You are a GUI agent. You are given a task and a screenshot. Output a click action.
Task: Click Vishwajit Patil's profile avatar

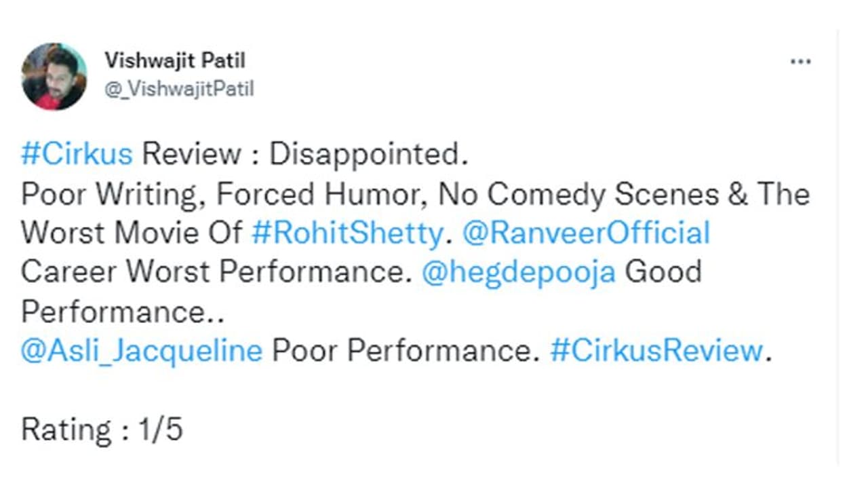coord(54,76)
